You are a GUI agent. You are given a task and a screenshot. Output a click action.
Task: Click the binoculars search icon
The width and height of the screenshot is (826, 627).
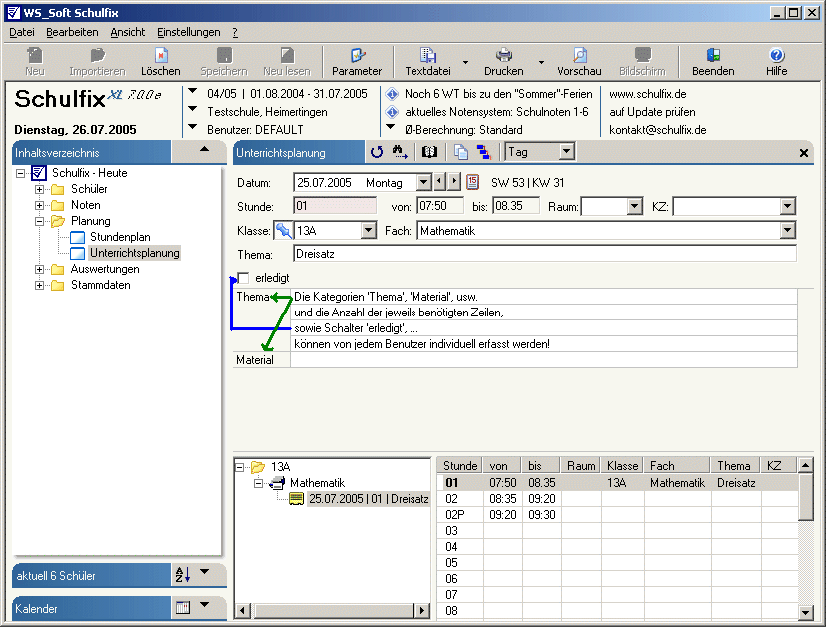(x=400, y=152)
